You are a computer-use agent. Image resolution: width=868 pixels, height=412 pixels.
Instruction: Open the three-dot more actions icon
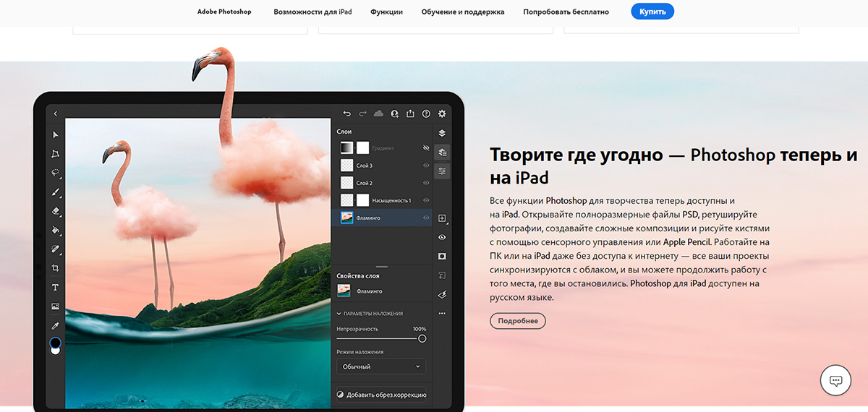pyautogui.click(x=442, y=313)
